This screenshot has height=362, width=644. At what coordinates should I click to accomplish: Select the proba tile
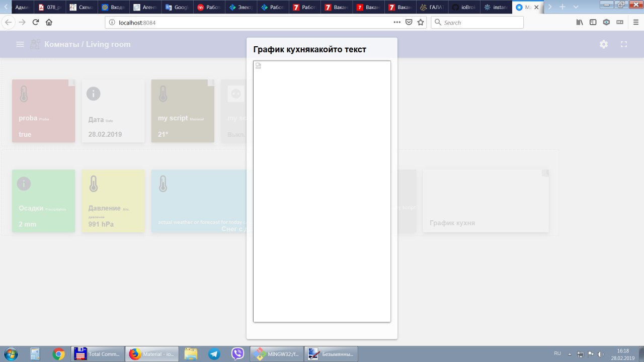(x=44, y=111)
